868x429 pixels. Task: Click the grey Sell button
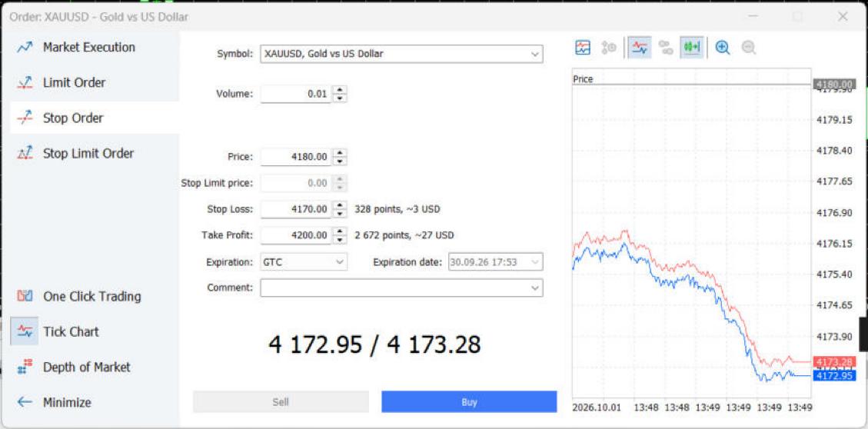[281, 402]
